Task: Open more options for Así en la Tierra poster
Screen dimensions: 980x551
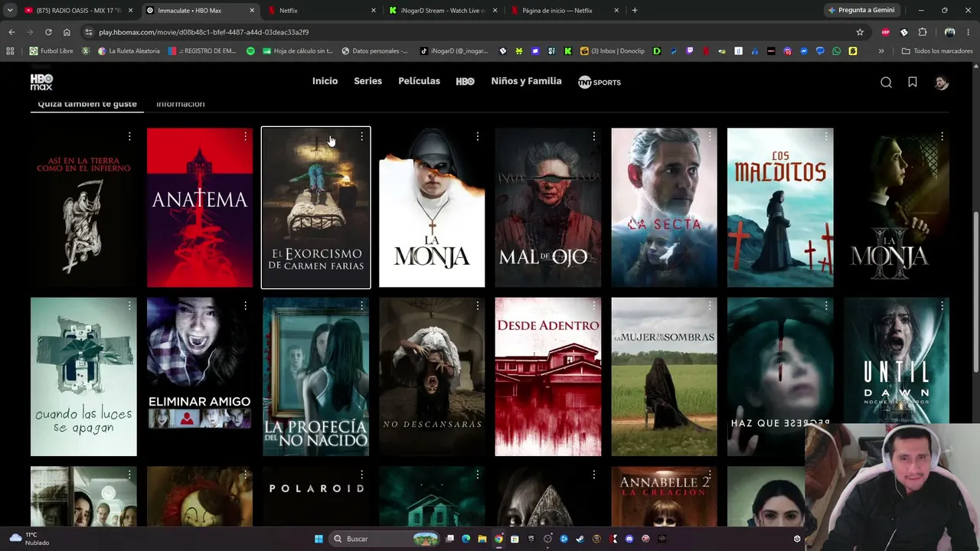Action: click(x=129, y=136)
